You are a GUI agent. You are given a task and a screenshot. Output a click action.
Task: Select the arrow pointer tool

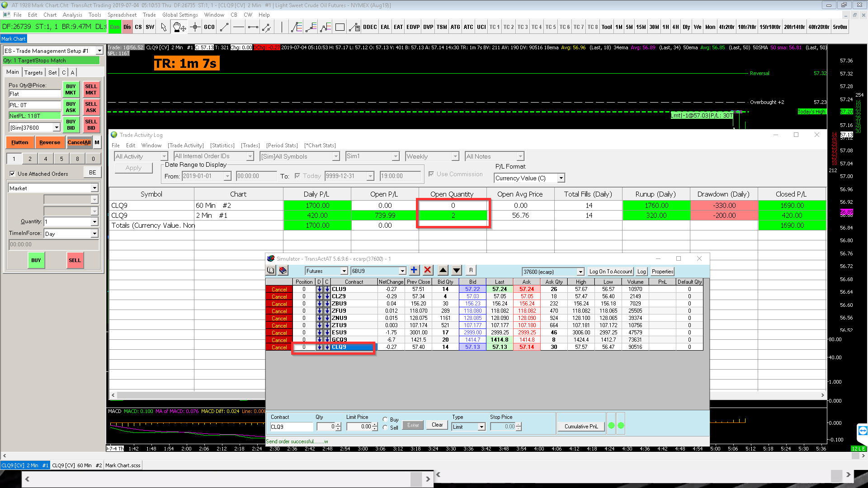(164, 27)
